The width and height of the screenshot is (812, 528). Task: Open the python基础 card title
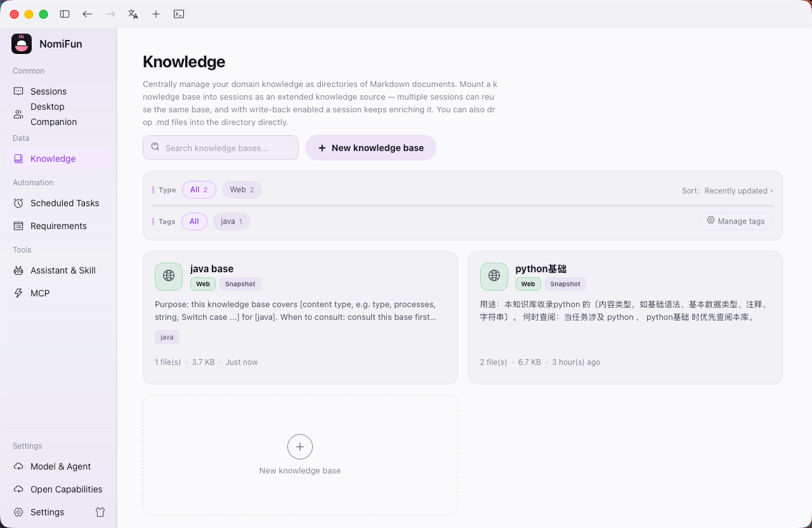click(x=540, y=269)
